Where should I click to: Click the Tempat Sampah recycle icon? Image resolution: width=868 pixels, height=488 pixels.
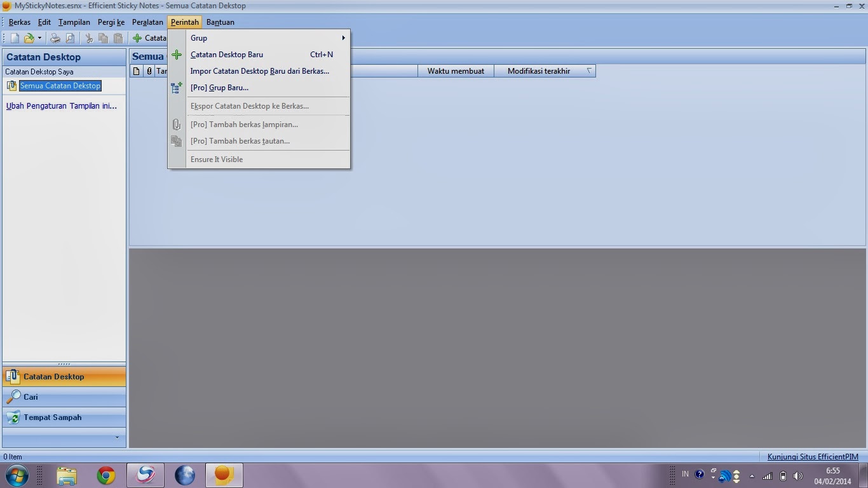pyautogui.click(x=13, y=417)
